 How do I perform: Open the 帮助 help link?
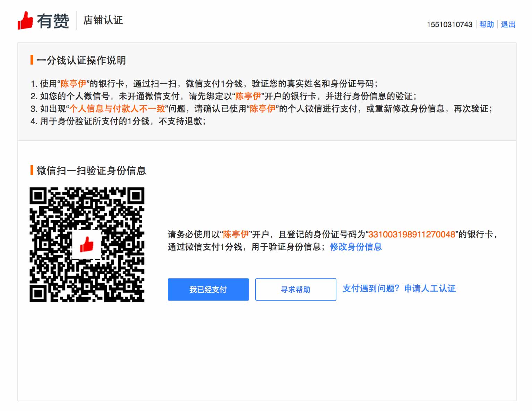click(487, 24)
